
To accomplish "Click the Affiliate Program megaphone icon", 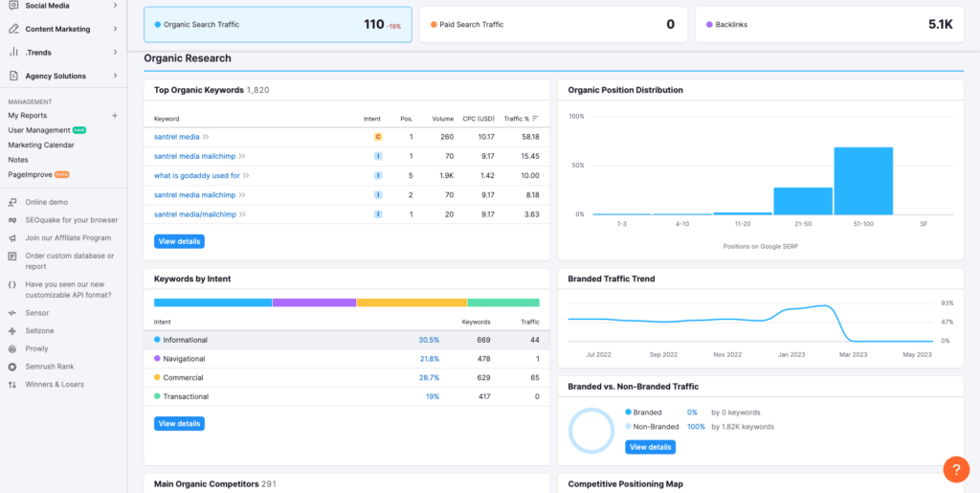I will pos(12,238).
